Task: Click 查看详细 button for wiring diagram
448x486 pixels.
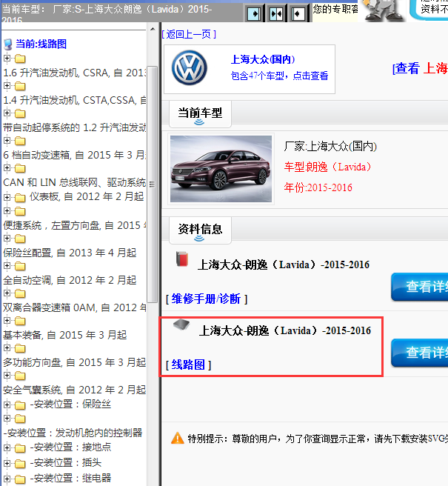Action: [x=420, y=353]
